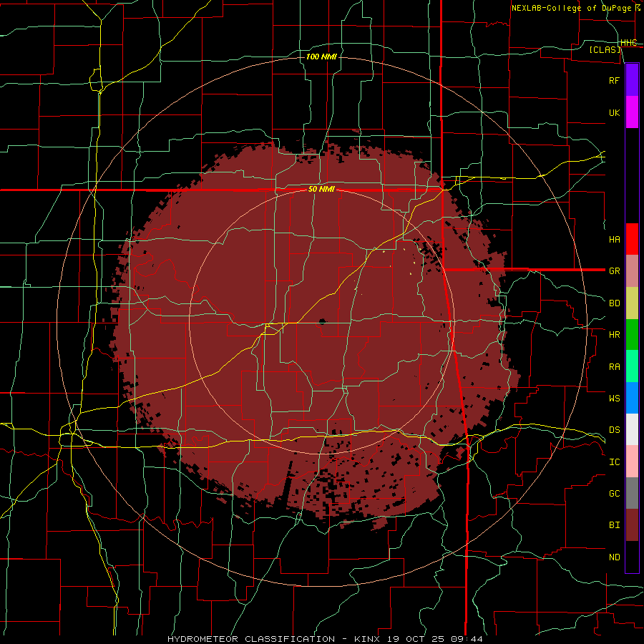Click the BD yellow legend swatch
Viewport: 644px width, 644px height.
point(632,303)
